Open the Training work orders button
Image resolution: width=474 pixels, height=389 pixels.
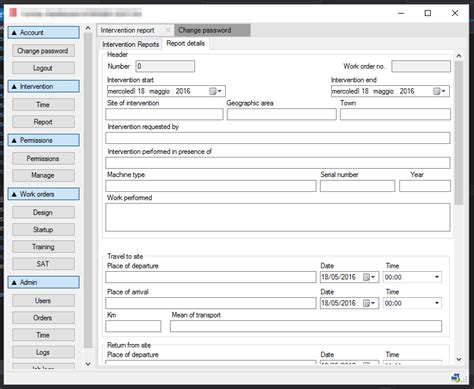(x=43, y=247)
